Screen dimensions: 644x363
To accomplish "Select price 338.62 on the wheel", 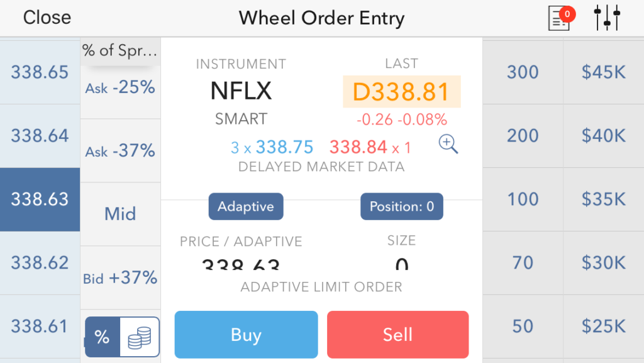I will coord(40,263).
